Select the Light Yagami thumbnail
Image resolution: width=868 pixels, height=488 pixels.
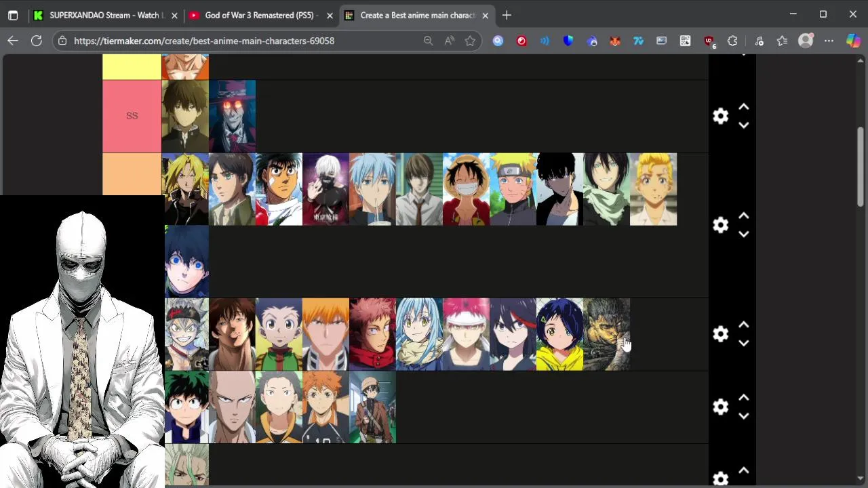click(419, 189)
